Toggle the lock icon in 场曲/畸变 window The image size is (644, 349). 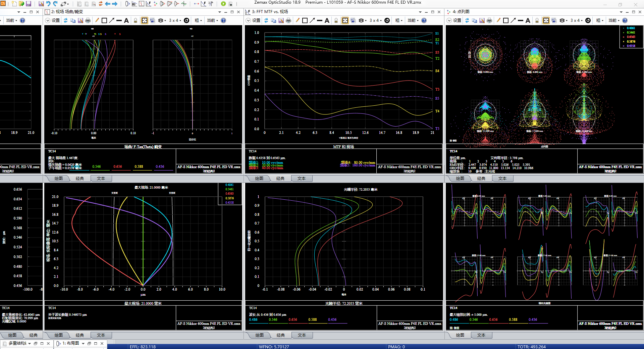click(x=136, y=20)
